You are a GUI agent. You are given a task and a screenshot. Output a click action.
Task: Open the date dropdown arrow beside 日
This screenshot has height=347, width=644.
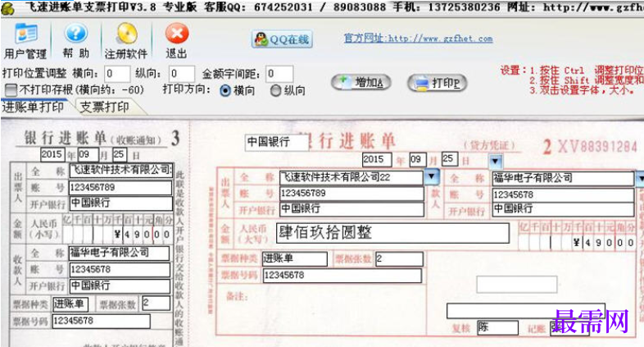pyautogui.click(x=496, y=162)
